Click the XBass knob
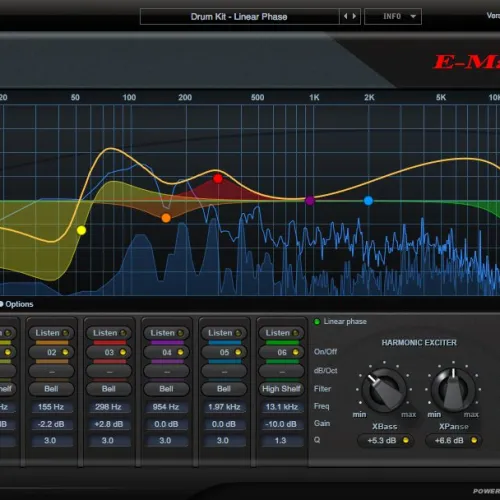This screenshot has width=500, height=500. point(384,389)
